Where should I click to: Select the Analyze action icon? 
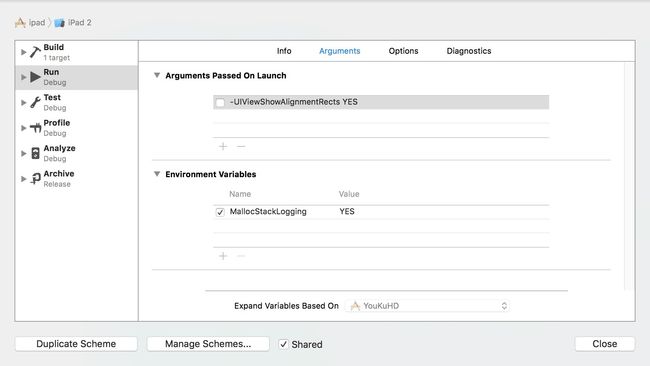point(36,153)
